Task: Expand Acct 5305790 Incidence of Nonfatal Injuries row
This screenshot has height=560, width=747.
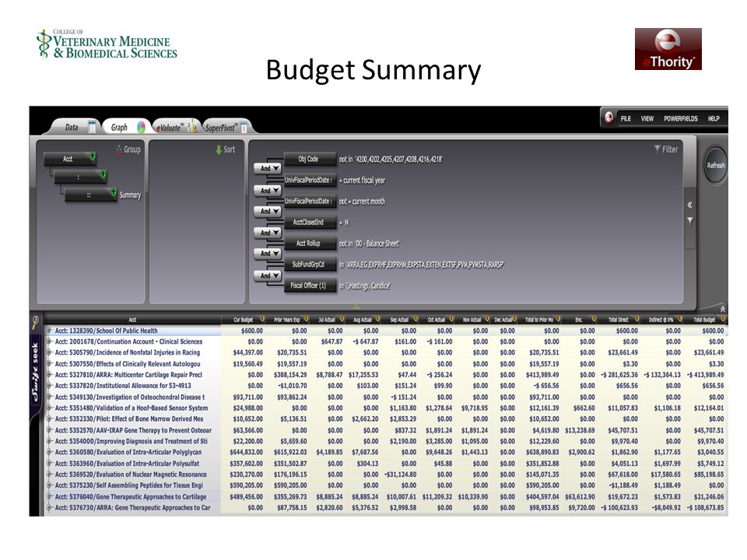Action: [x=48, y=352]
